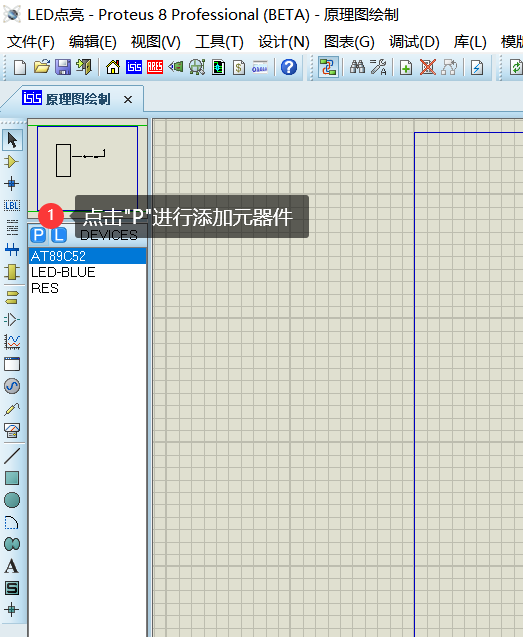Choose the Wire Label LBL tool
The width and height of the screenshot is (523, 637).
coord(12,206)
